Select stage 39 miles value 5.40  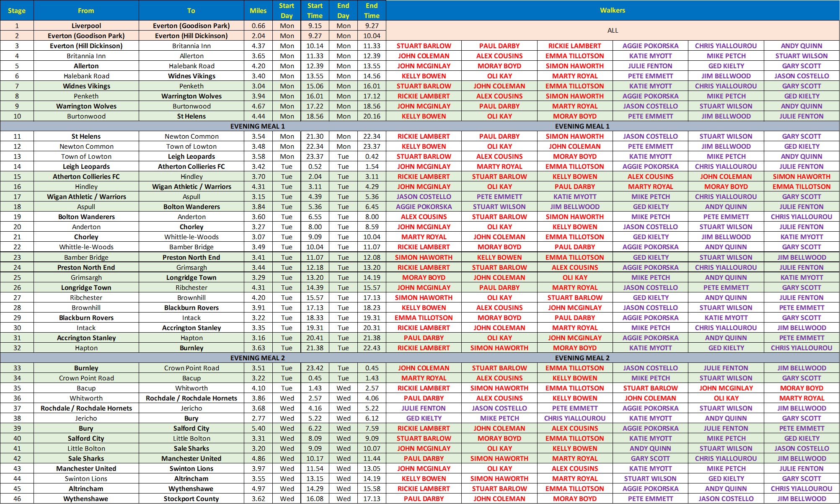click(x=258, y=428)
